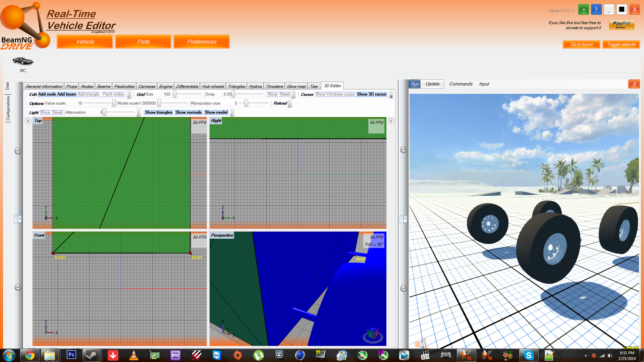Click the Manipulator size slider handle
This screenshot has height=362, width=644.
(x=246, y=104)
